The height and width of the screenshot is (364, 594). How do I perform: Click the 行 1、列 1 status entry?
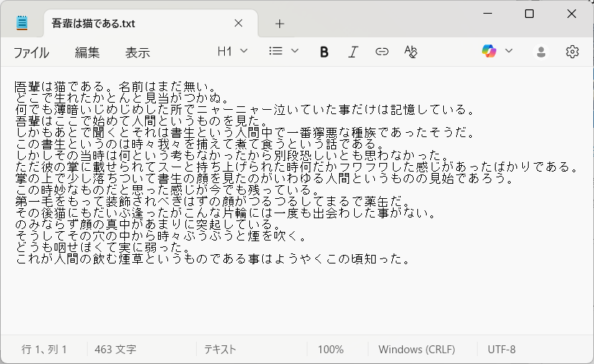(44, 349)
